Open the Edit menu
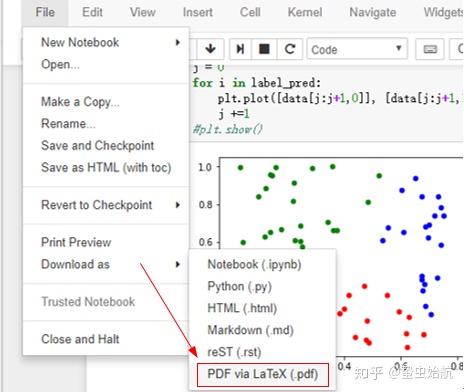 [92, 12]
